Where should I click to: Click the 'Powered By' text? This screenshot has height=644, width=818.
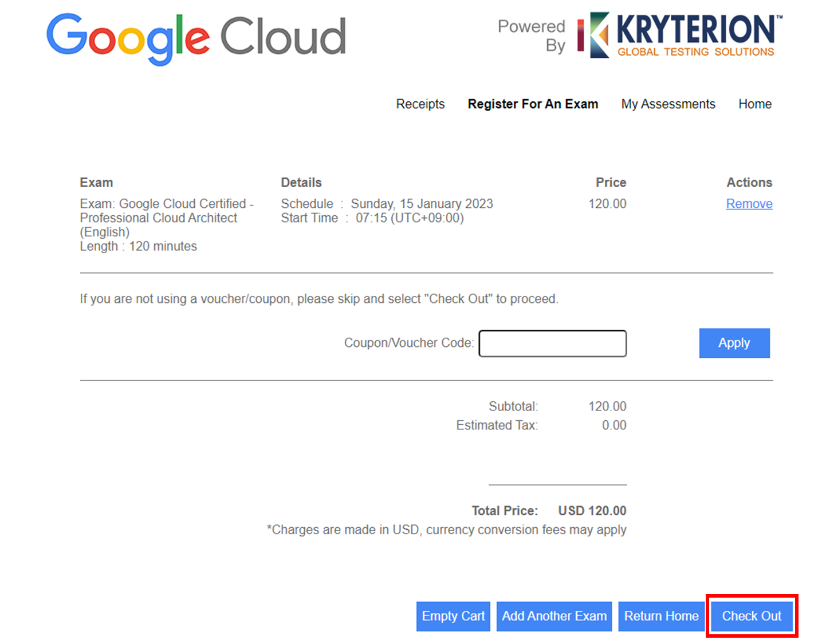pyautogui.click(x=531, y=35)
